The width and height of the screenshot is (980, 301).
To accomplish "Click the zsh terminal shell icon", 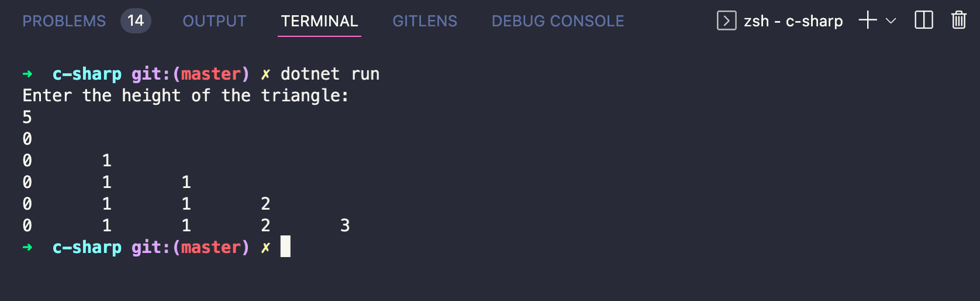I will (x=726, y=21).
